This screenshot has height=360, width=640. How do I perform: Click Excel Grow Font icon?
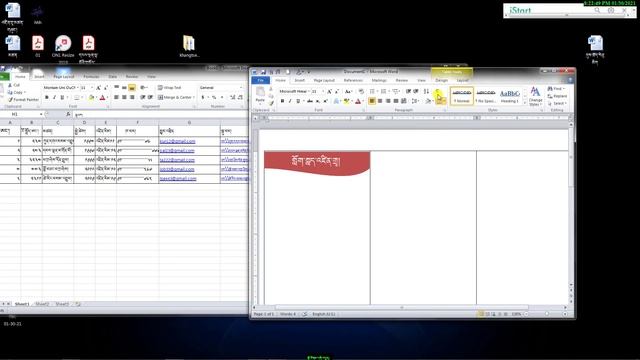(x=98, y=87)
